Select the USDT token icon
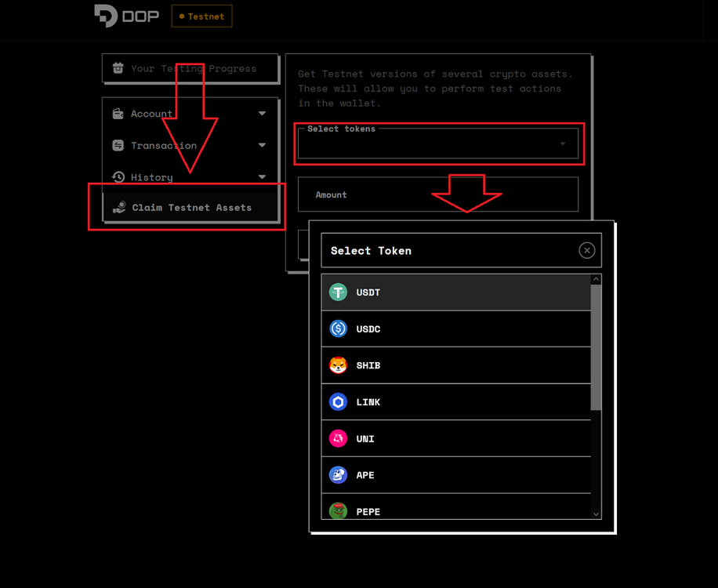Viewport: 718px width, 588px height. (x=338, y=292)
